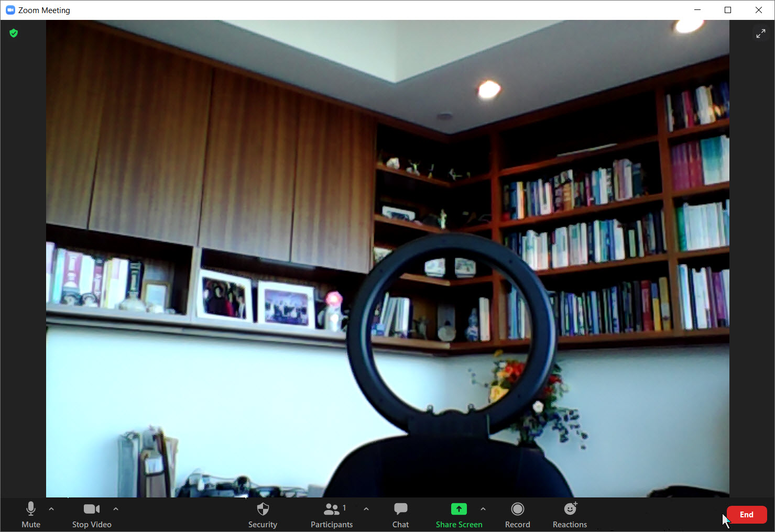
Task: Close the Zoom Meeting window
Action: (x=758, y=10)
